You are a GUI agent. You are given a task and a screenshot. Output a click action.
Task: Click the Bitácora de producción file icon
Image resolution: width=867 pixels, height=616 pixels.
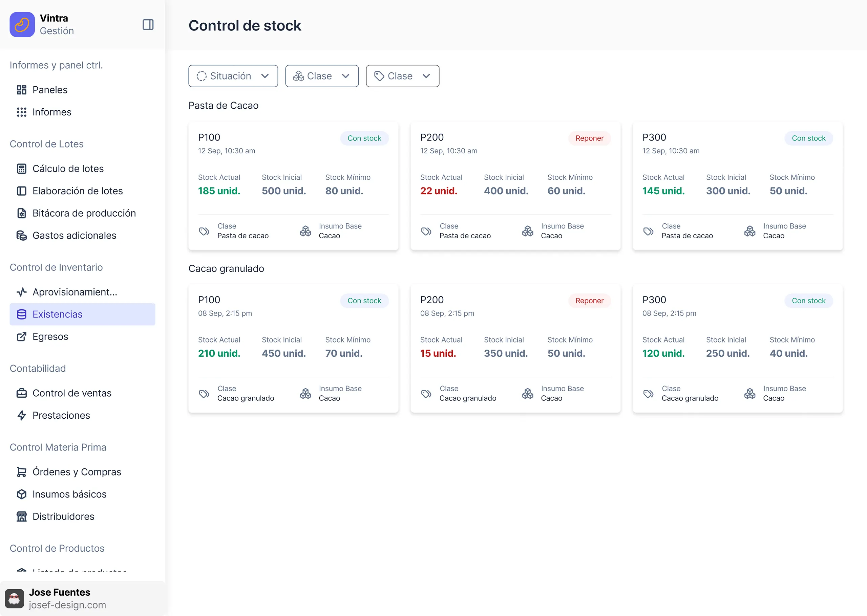tap(22, 213)
